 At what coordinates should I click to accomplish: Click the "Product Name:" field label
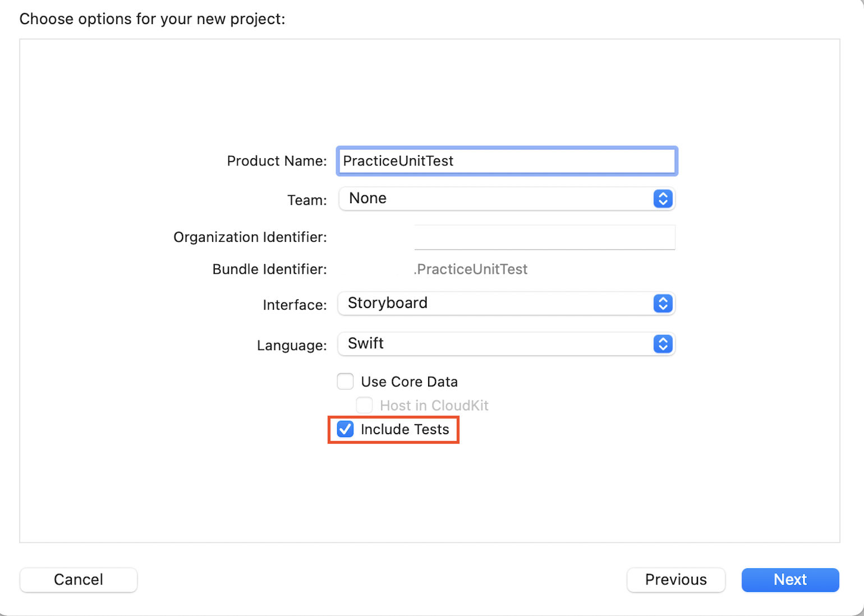click(277, 161)
